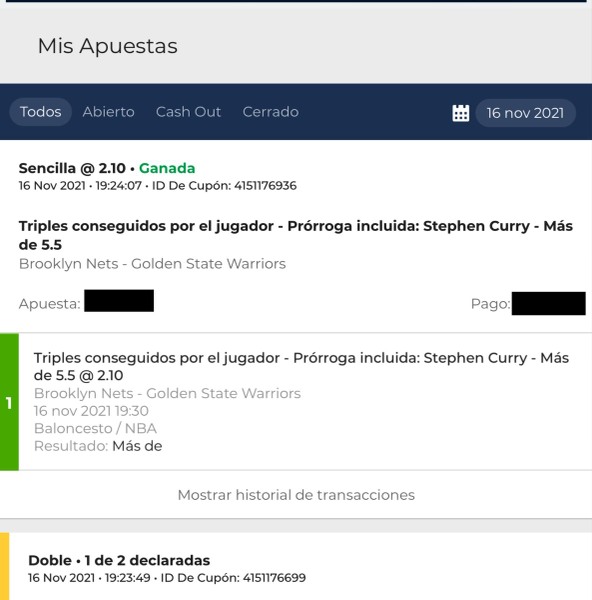Open the Stephen Curry triples bet title
The width and height of the screenshot is (592, 600).
click(x=296, y=235)
